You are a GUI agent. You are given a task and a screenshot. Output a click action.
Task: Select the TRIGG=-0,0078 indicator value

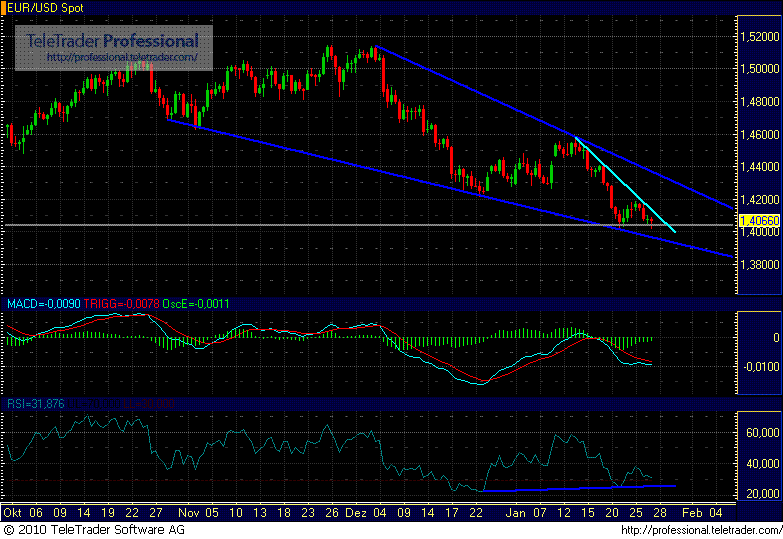121,304
